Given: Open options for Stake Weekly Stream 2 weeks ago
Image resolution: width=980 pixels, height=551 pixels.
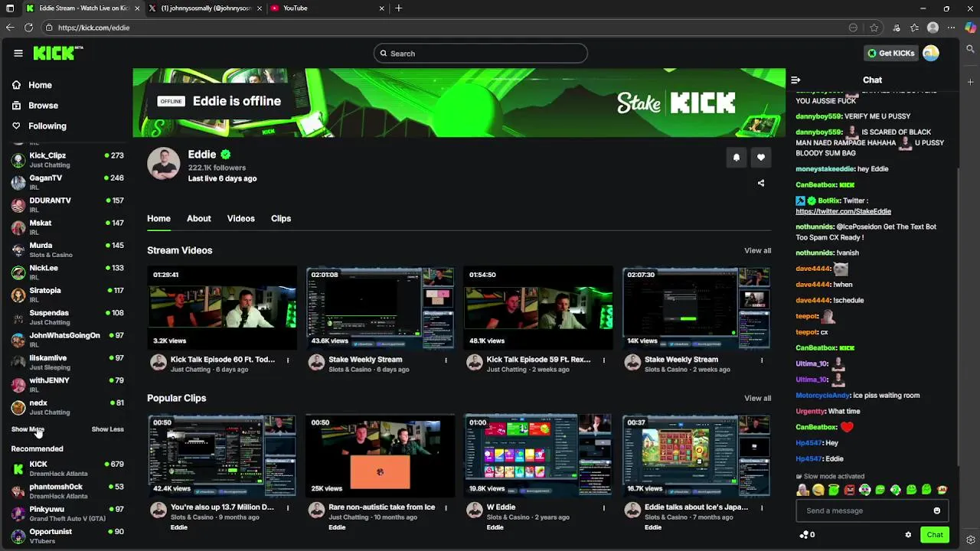Looking at the screenshot, I should click(x=762, y=360).
